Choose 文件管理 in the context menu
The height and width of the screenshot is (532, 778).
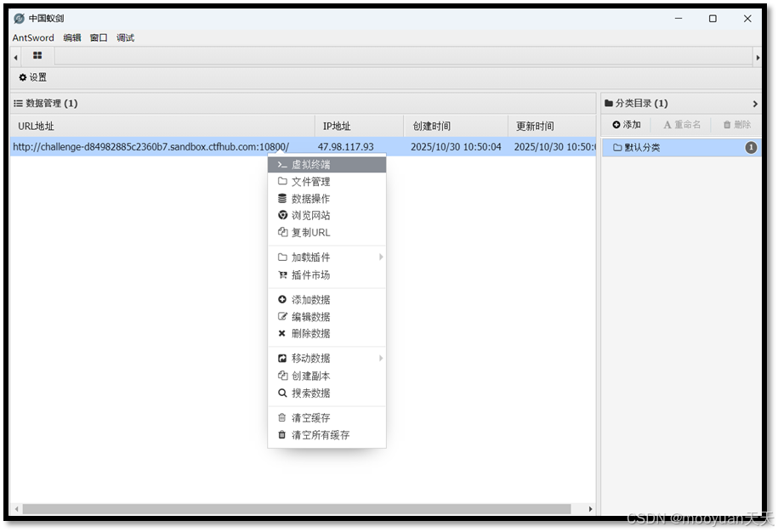pos(327,182)
